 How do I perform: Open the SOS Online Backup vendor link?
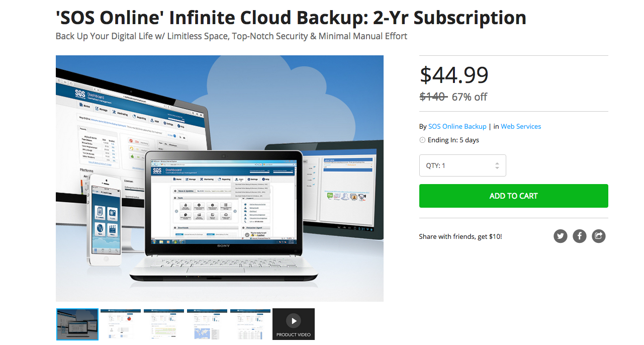pos(457,127)
